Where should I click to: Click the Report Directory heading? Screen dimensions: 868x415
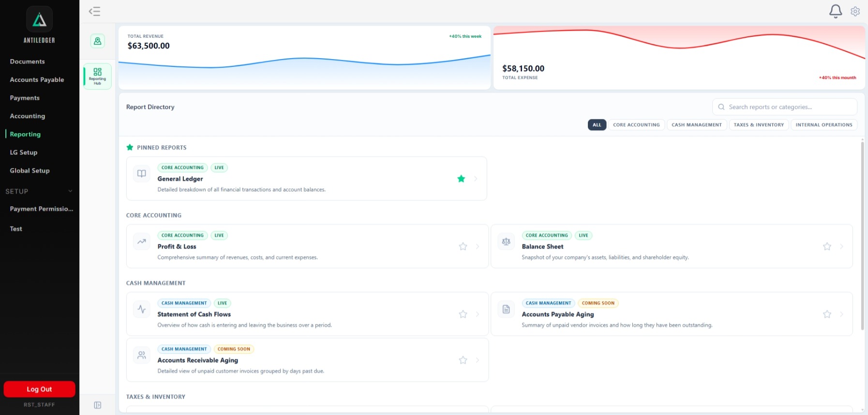coord(150,107)
